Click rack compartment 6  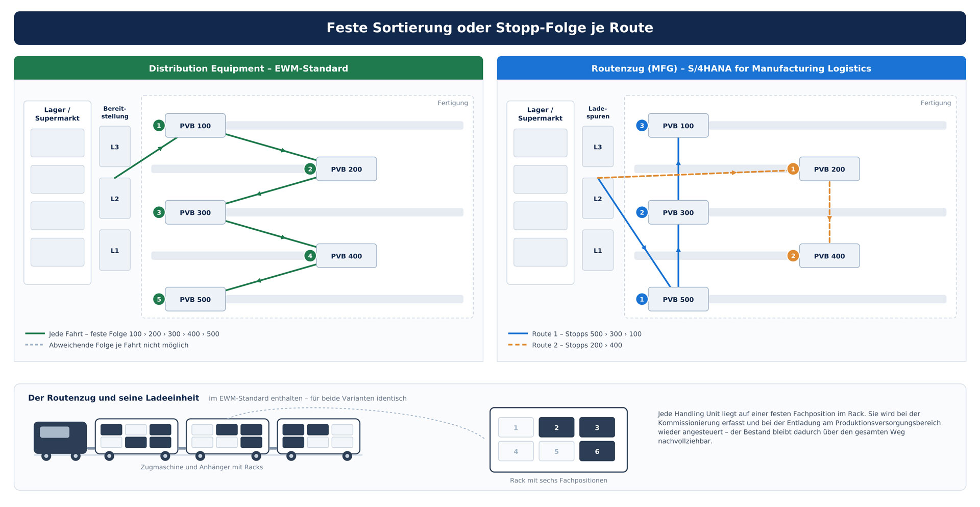click(x=597, y=451)
